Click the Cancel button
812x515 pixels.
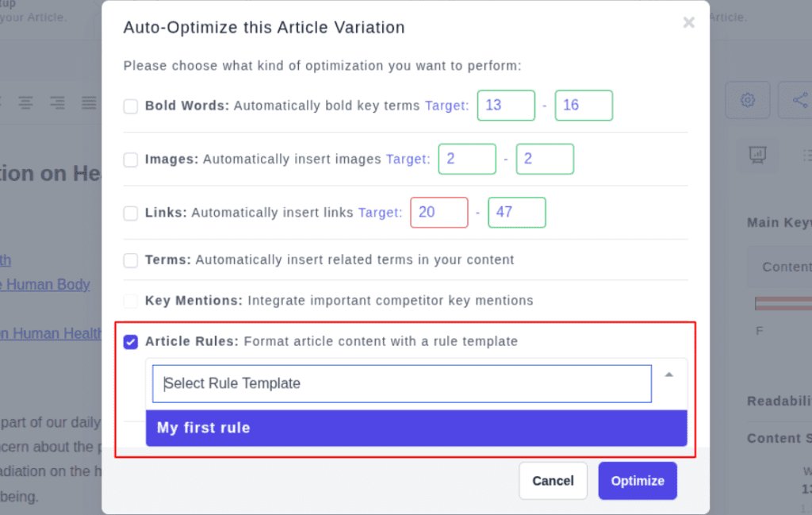click(553, 481)
